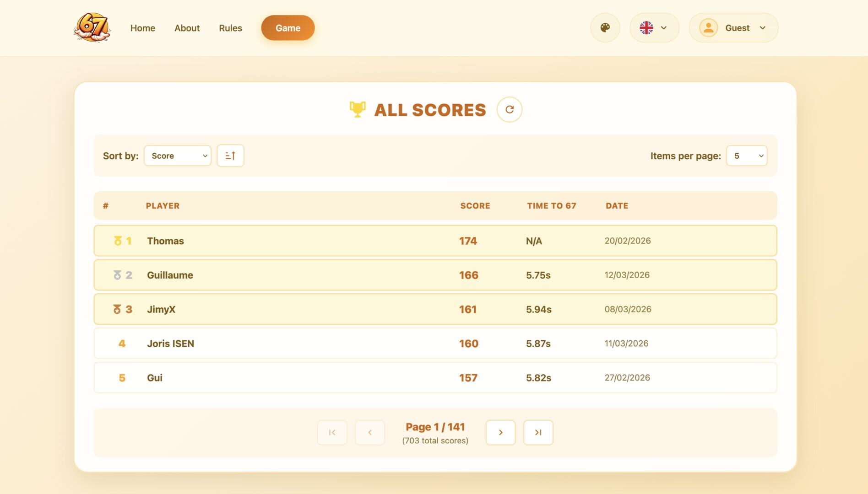Click the bronze medal icon for JimyX

coord(117,310)
